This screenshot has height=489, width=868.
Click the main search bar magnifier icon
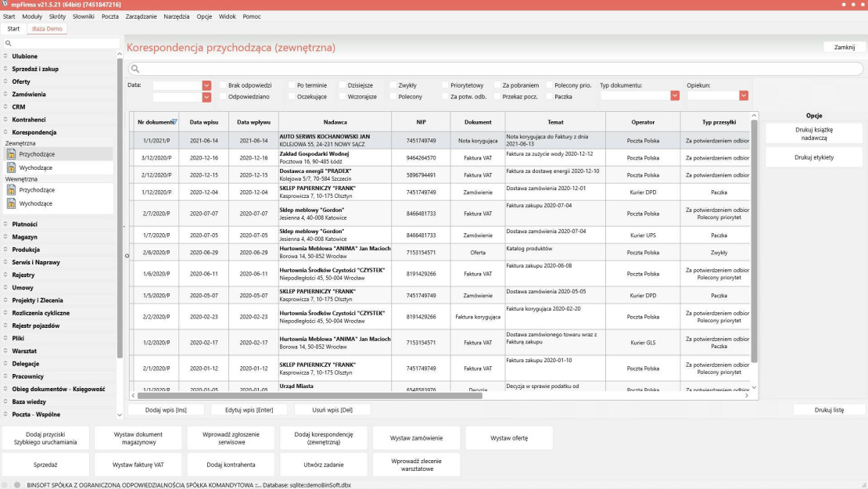coord(135,70)
